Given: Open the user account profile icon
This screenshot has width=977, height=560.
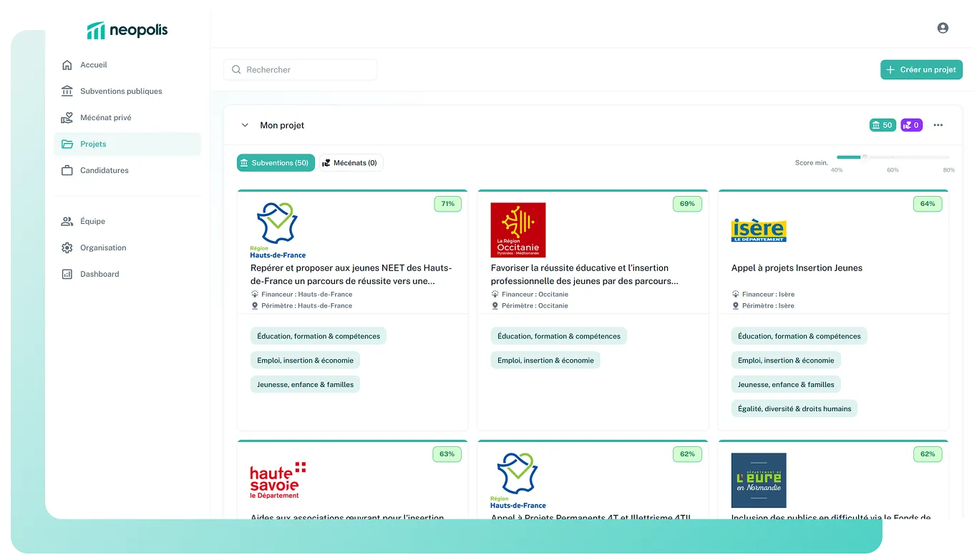Looking at the screenshot, I should (943, 28).
